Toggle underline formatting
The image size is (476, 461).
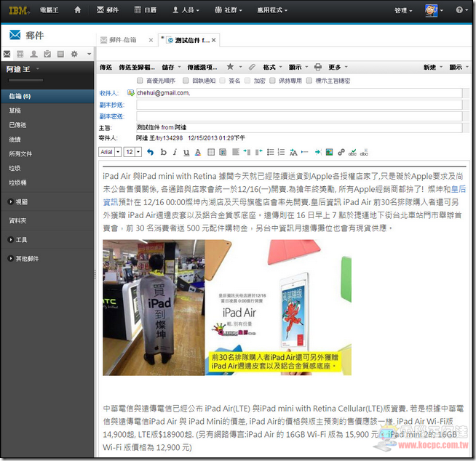pos(186,152)
